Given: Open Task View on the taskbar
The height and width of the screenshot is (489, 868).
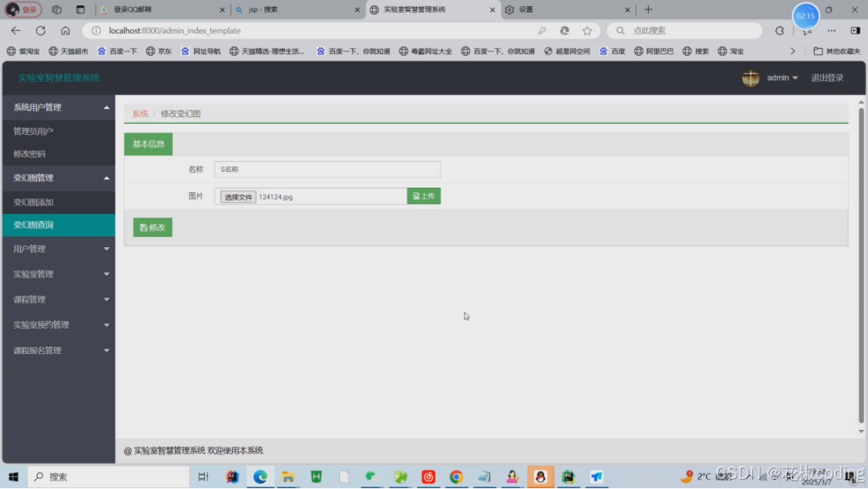Looking at the screenshot, I should coord(203,476).
